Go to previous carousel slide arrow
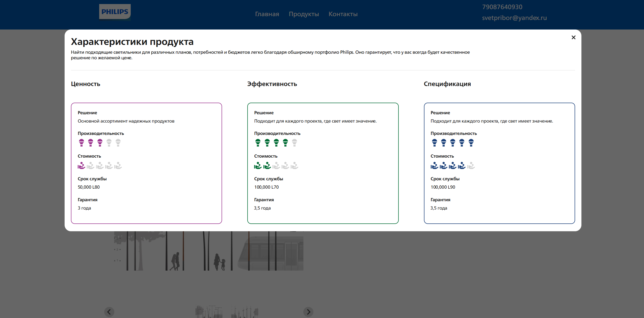644x318 pixels. [x=109, y=312]
